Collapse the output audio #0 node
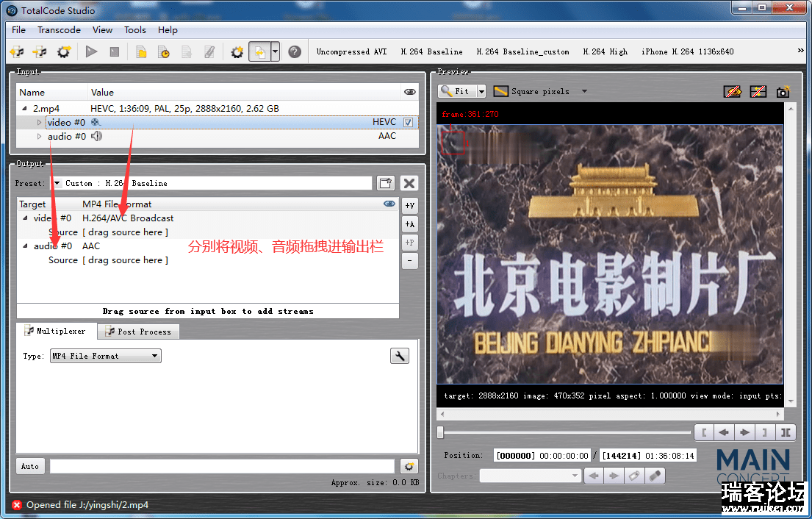The width and height of the screenshot is (812, 519). (x=25, y=246)
